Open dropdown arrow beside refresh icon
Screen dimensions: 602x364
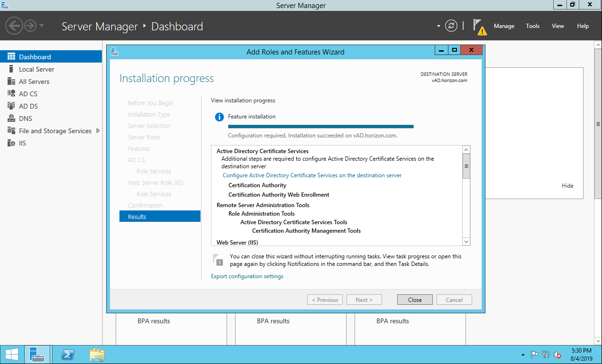(438, 26)
